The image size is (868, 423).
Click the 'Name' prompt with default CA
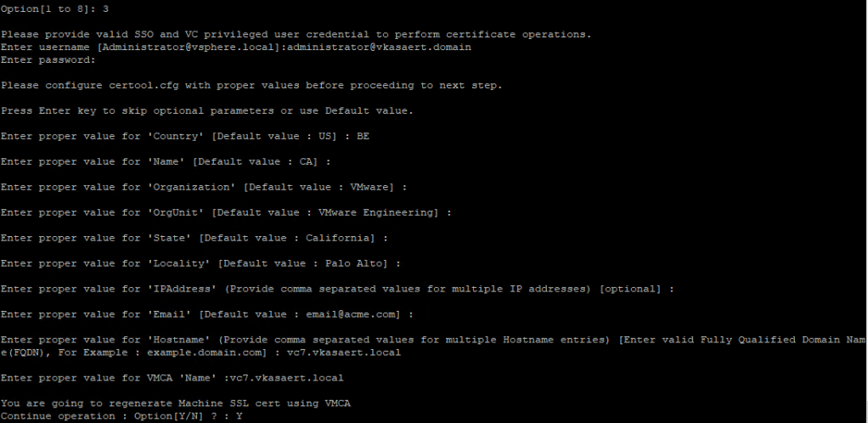(x=161, y=162)
